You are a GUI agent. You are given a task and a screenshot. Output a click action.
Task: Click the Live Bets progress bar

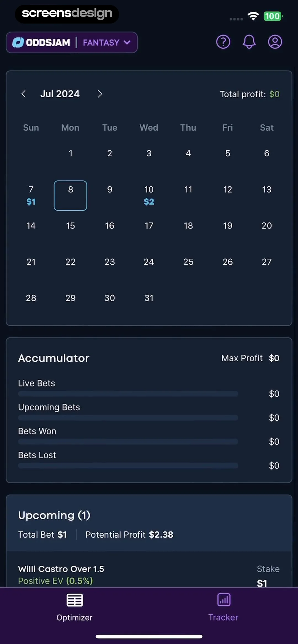tap(128, 394)
